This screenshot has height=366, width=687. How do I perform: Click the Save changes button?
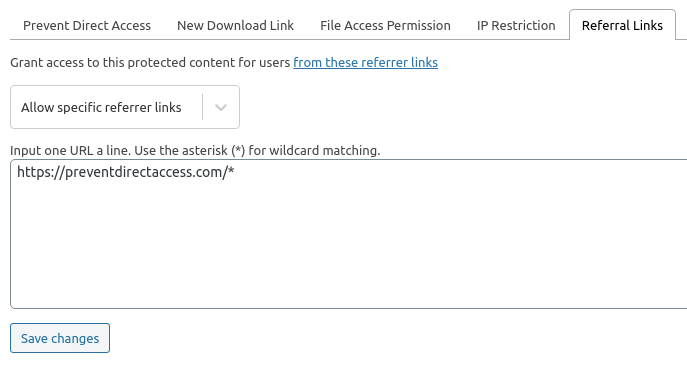point(60,338)
